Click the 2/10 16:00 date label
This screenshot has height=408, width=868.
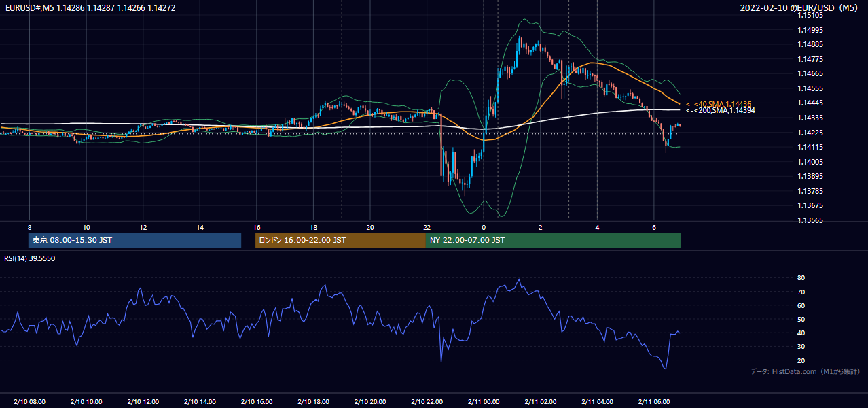pyautogui.click(x=256, y=402)
